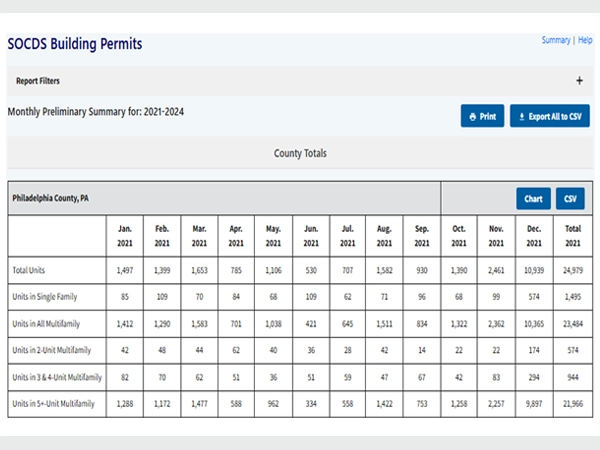Click the May. 2021 column header

coord(273,236)
